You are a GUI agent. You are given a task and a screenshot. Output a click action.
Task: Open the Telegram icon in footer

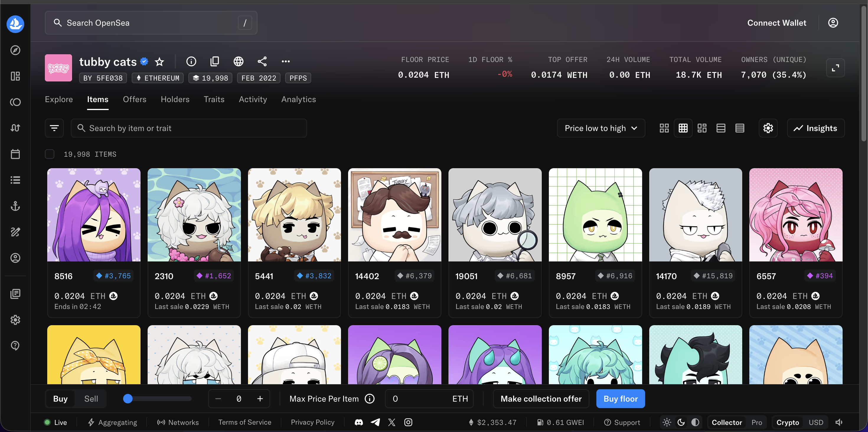pyautogui.click(x=375, y=422)
